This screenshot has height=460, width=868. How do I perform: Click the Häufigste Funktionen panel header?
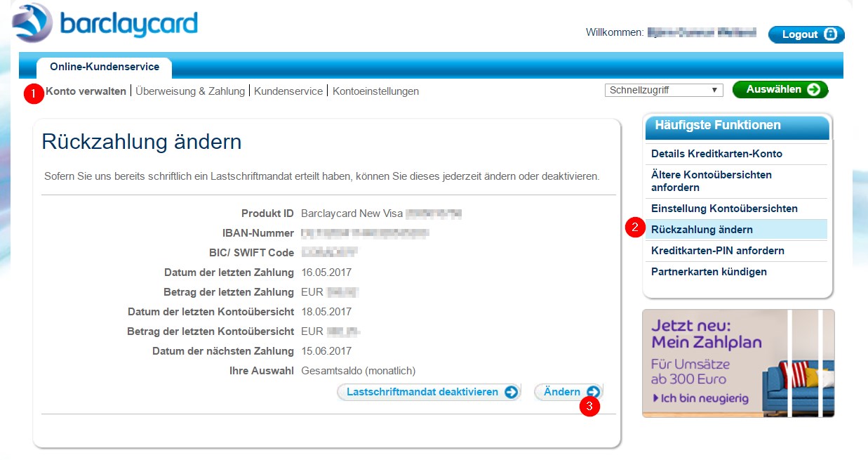737,127
